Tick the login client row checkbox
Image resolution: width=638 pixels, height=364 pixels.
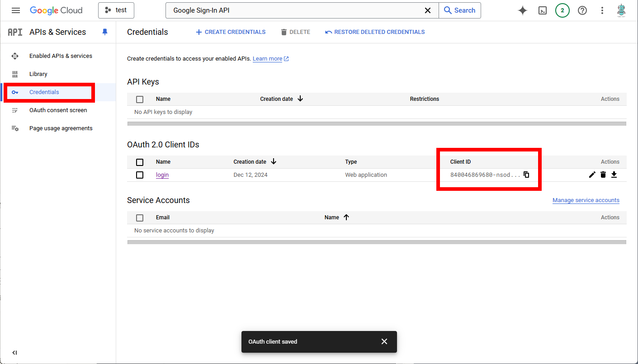[140, 175]
